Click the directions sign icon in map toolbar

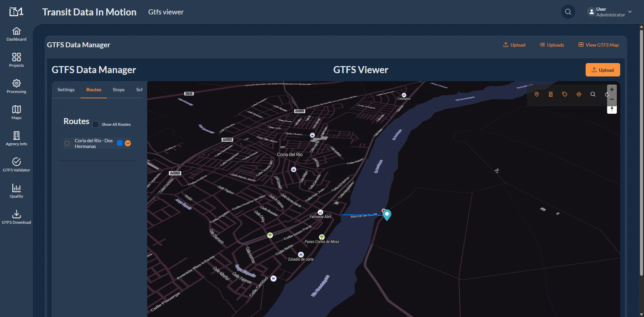pyautogui.click(x=579, y=94)
